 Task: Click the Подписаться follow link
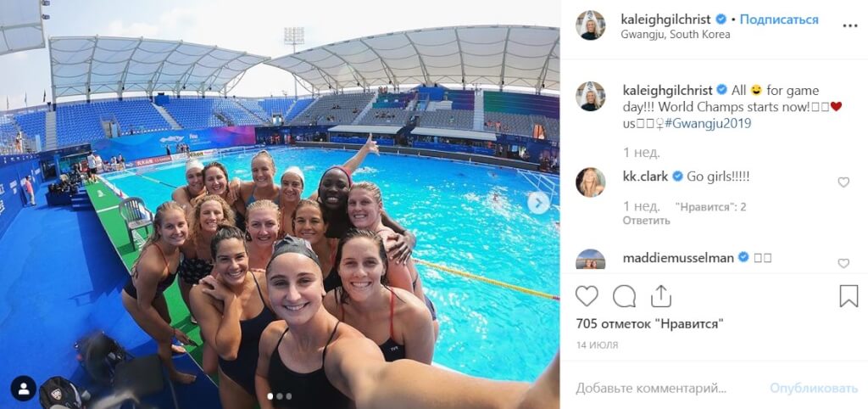[x=779, y=20]
